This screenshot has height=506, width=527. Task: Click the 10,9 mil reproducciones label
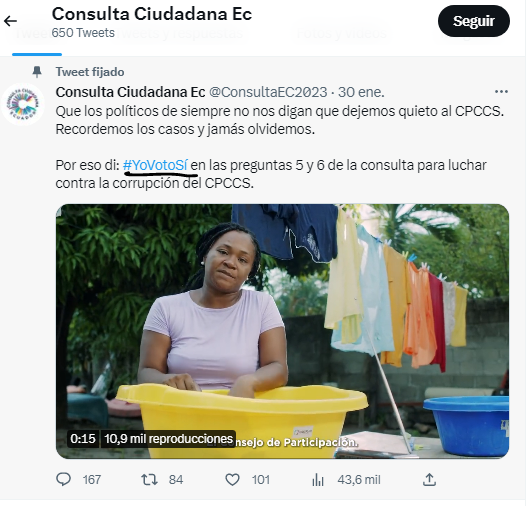(168, 438)
